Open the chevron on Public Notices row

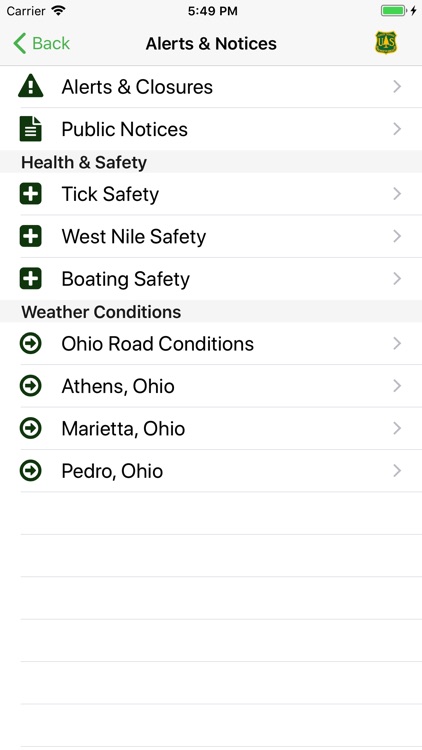397,129
